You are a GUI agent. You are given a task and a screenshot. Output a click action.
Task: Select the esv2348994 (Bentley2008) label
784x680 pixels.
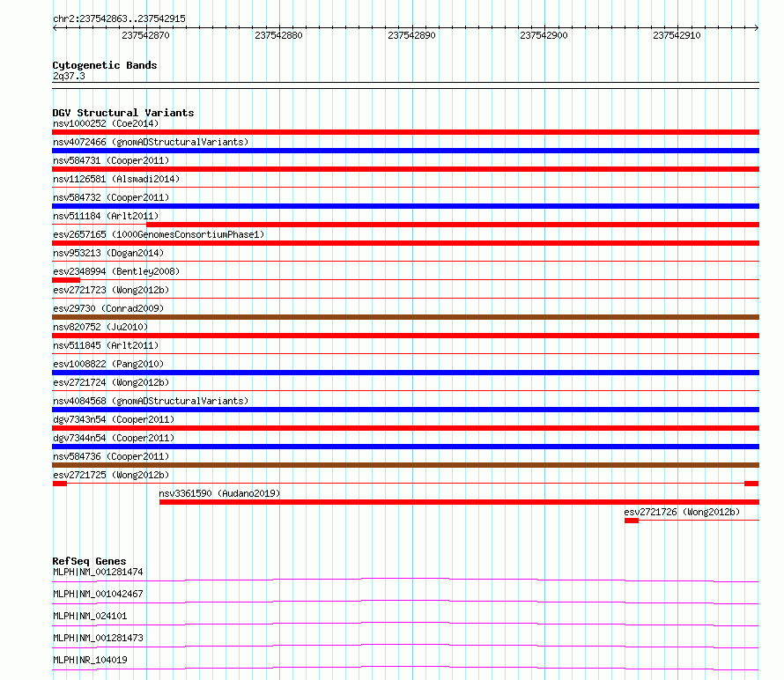(x=116, y=271)
